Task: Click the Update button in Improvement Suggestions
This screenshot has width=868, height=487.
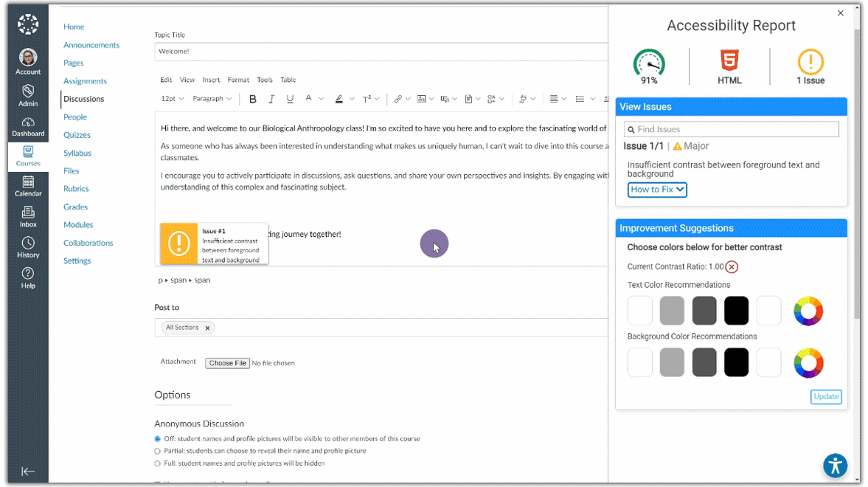Action: pyautogui.click(x=826, y=396)
